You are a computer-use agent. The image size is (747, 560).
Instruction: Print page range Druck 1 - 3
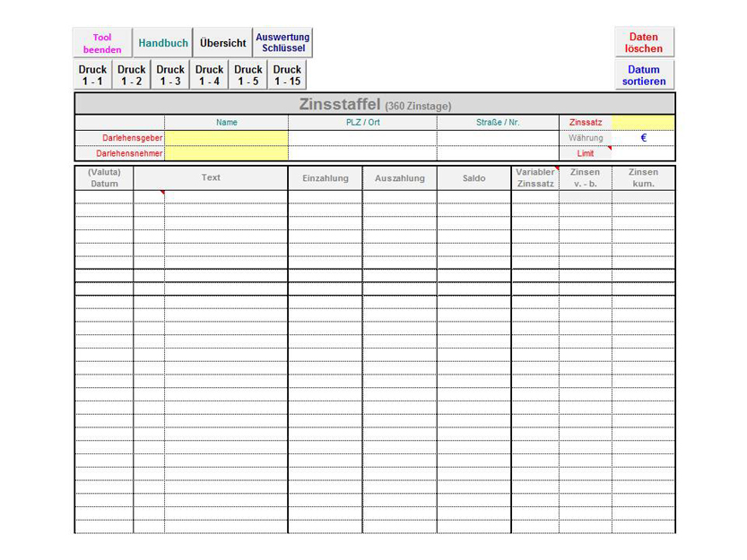(x=170, y=75)
